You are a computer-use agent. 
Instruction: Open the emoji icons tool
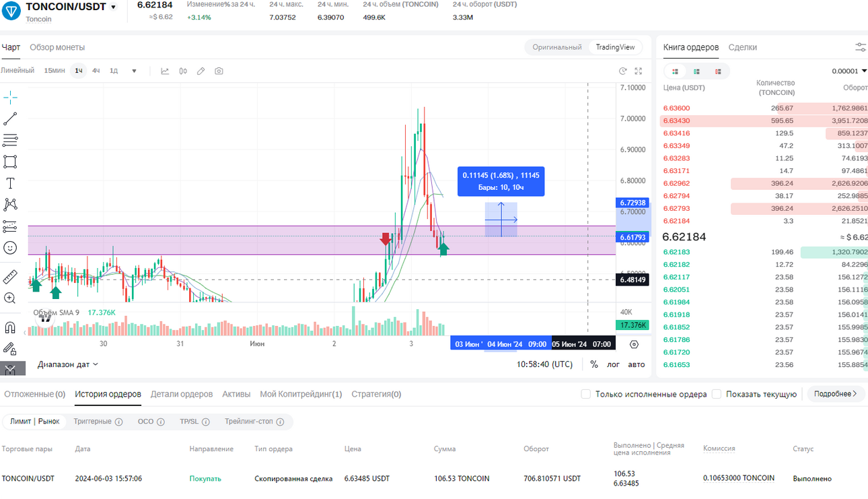10,248
